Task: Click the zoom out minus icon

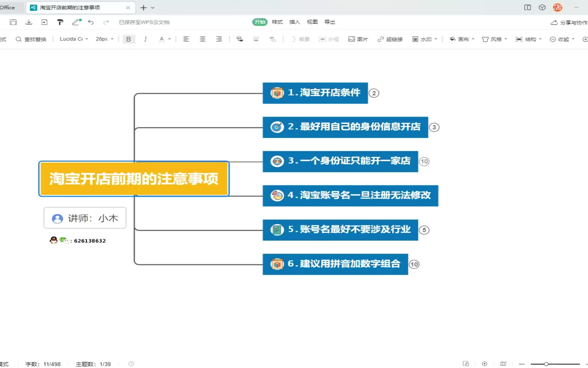Action: (522, 364)
